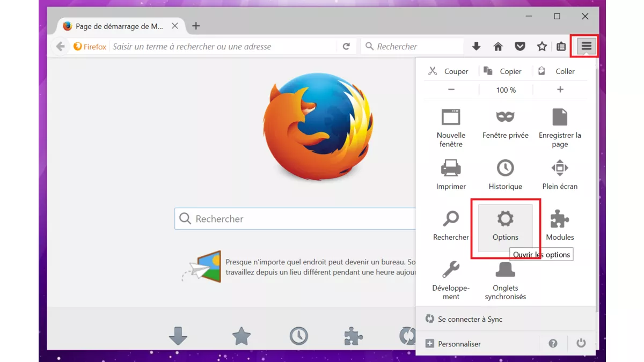Go to Home page icon
Image resolution: width=644 pixels, height=362 pixels.
point(498,47)
